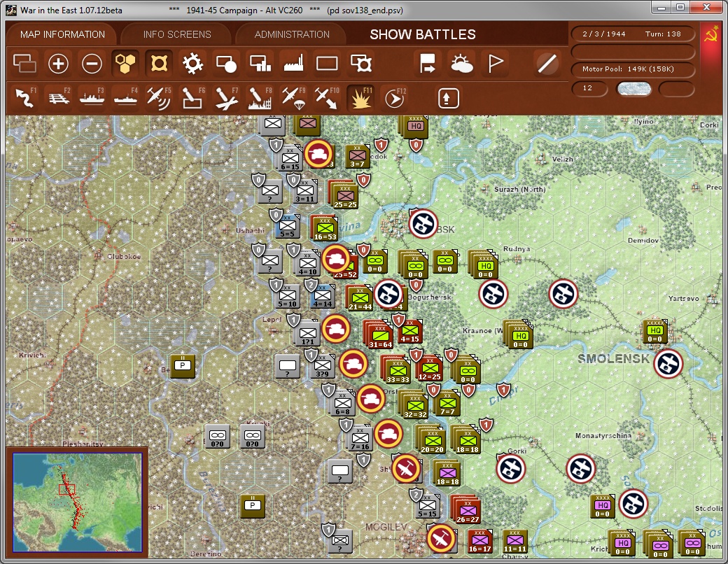
Task: Click the F12 end turn icon
Action: pos(395,98)
